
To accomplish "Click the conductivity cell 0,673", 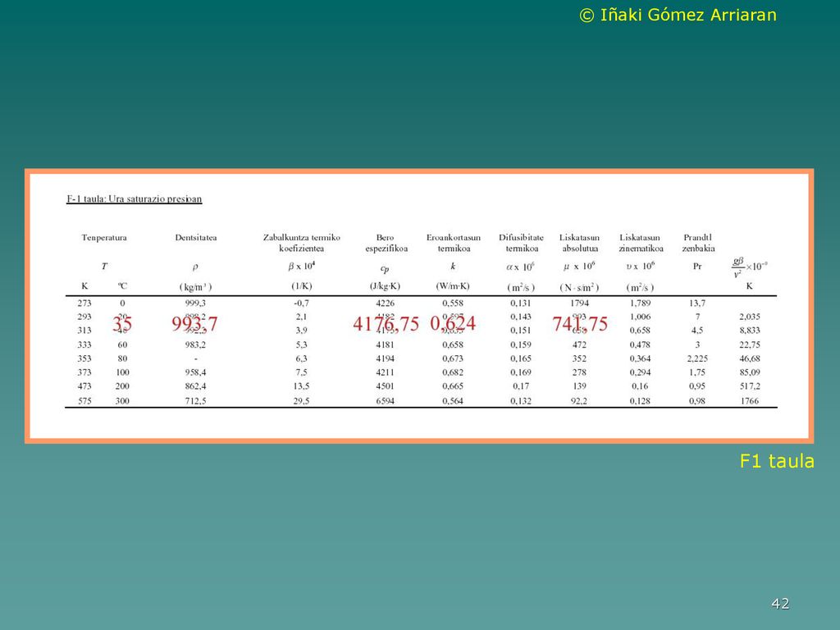I will click(x=453, y=358).
